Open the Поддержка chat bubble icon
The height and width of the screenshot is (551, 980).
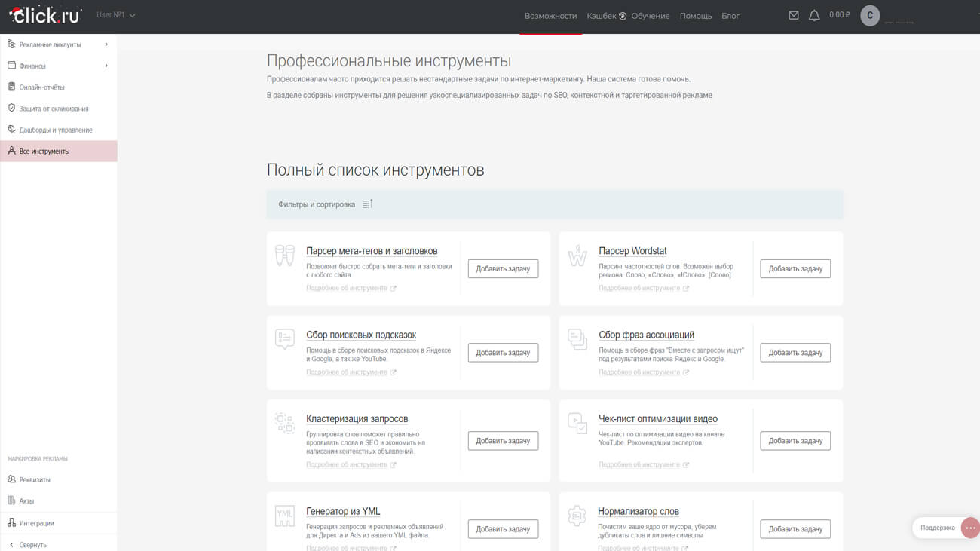970,528
